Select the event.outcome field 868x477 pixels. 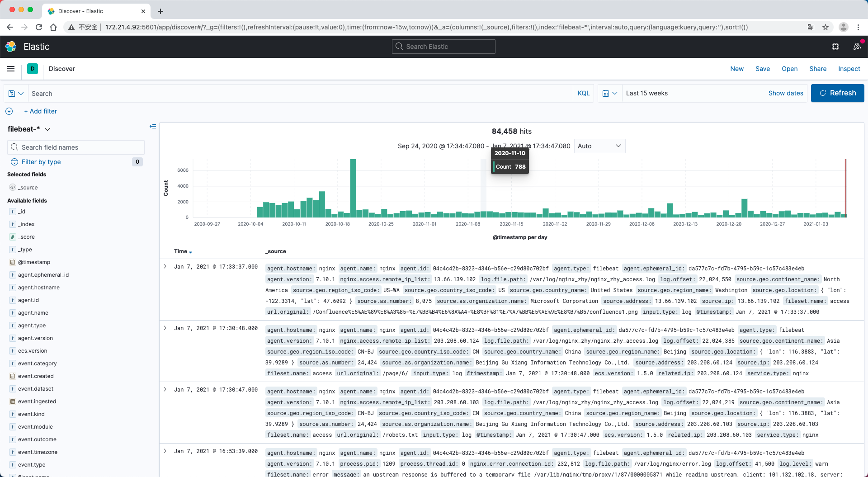pos(37,439)
